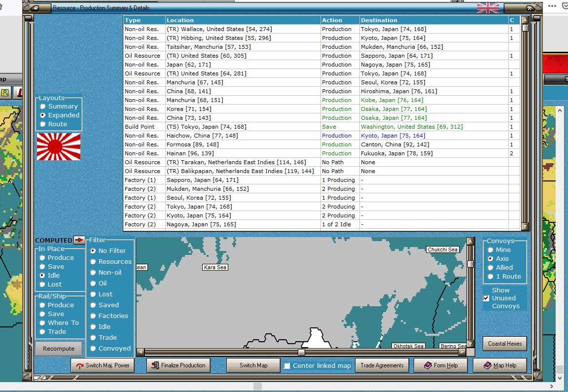Choose the No Filter option
The height and width of the screenshot is (392, 568).
pyautogui.click(x=93, y=250)
